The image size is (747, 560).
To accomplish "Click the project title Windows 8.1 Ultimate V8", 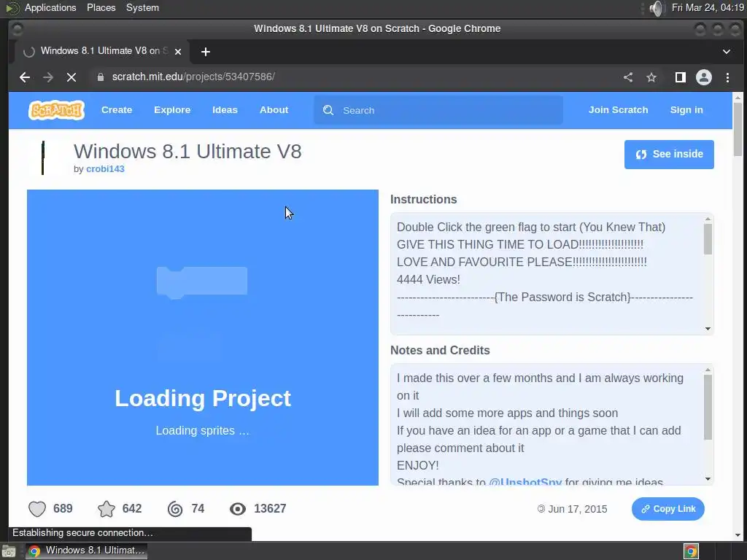I will click(187, 152).
